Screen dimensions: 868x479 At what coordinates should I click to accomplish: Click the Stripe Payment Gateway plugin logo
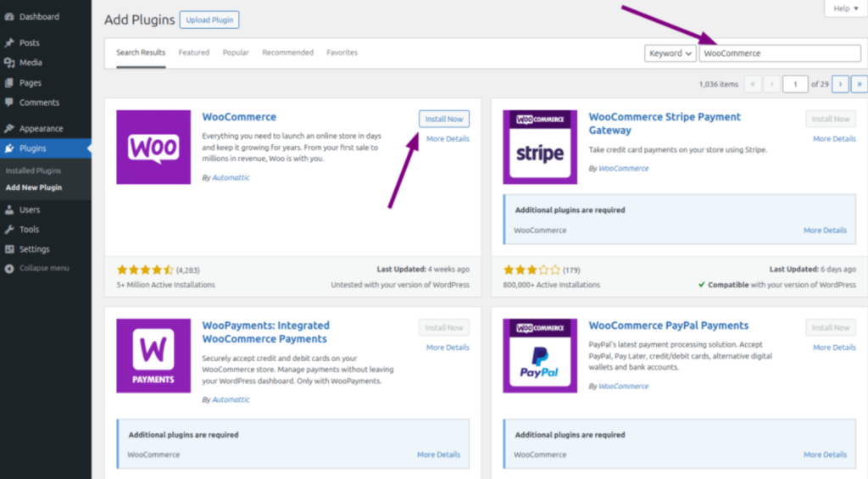click(x=540, y=148)
